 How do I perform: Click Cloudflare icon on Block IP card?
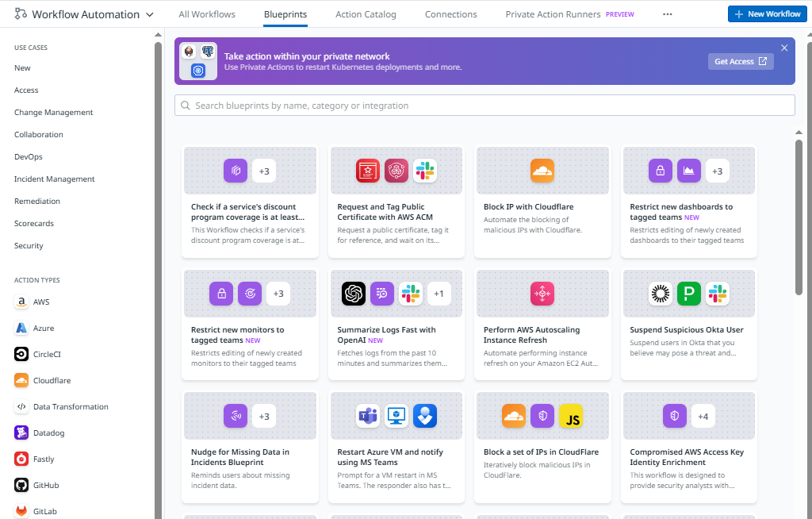pos(542,171)
